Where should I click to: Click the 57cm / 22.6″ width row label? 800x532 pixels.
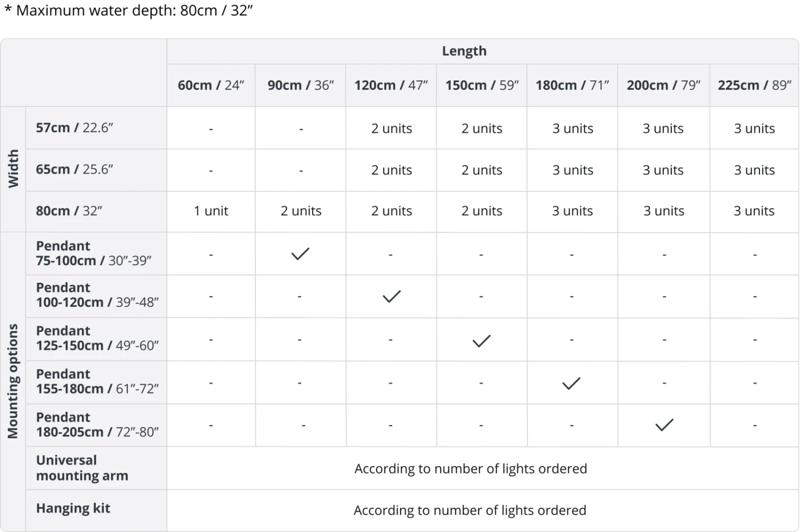point(74,128)
